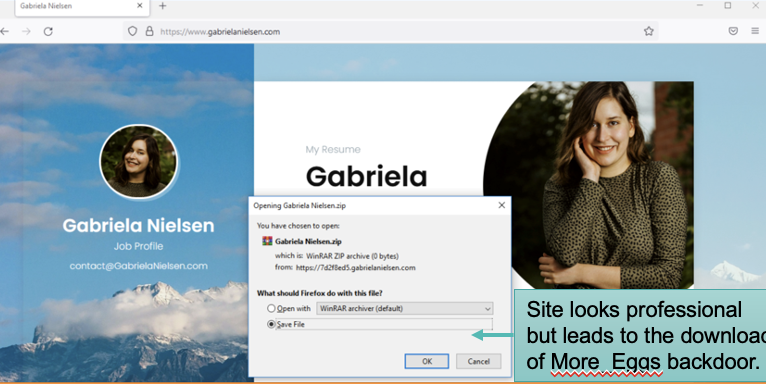Viewport: 766px width, 384px height.
Task: Open a new tab with the plus button
Action: (x=163, y=6)
